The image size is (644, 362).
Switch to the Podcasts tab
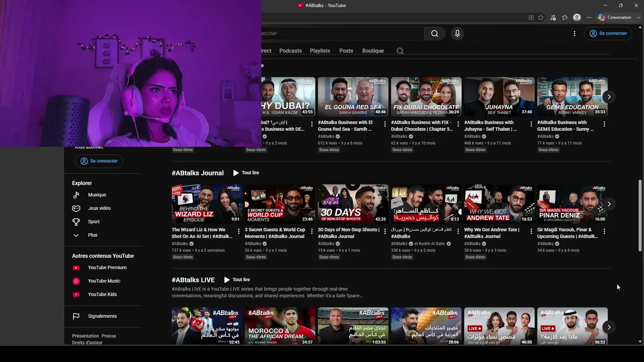(x=290, y=51)
